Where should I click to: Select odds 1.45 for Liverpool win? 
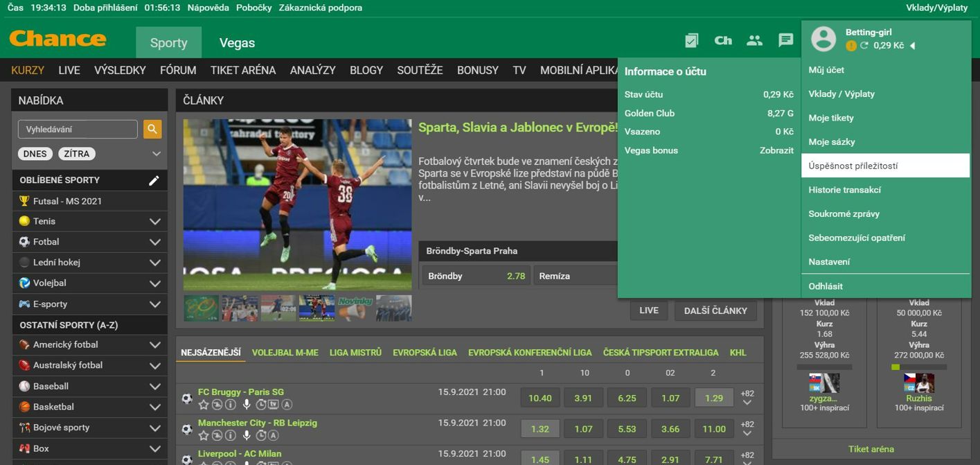click(x=540, y=459)
